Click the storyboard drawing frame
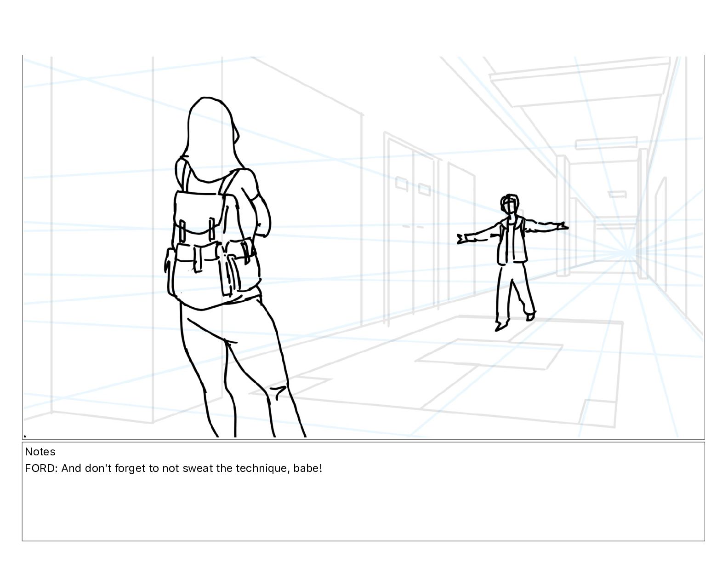Image resolution: width=728 pixels, height=563 pixels. (363, 247)
